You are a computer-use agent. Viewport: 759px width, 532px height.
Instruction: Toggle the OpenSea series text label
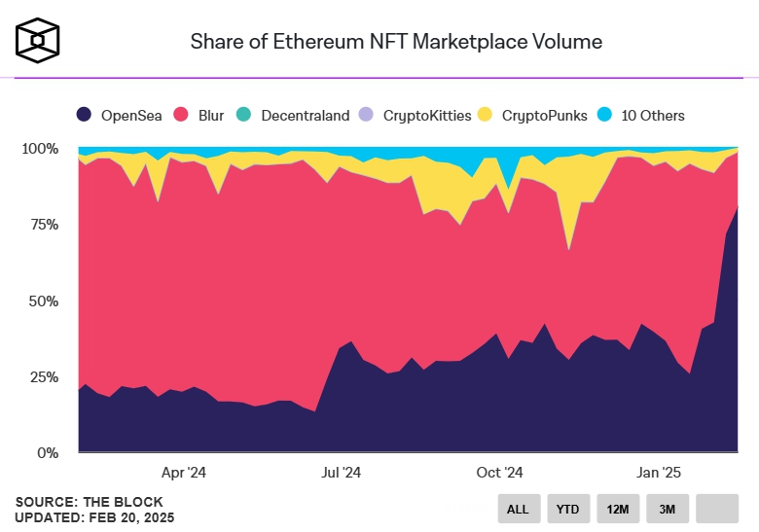132,116
